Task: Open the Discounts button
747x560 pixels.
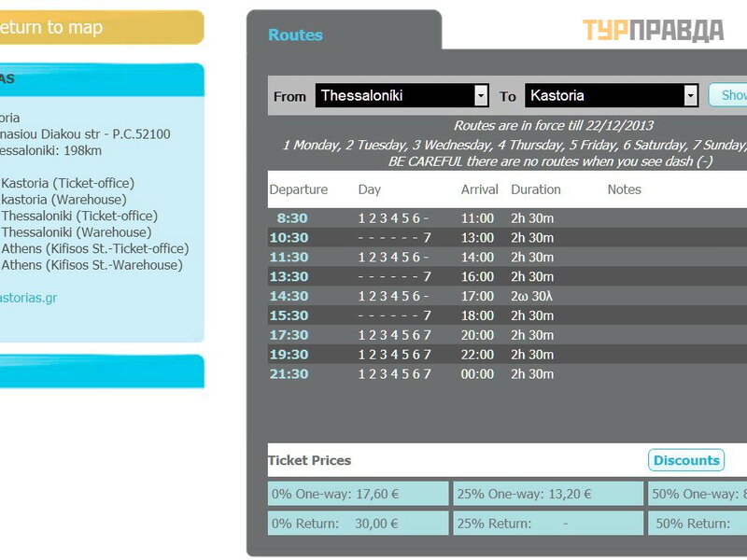Action: [x=686, y=460]
